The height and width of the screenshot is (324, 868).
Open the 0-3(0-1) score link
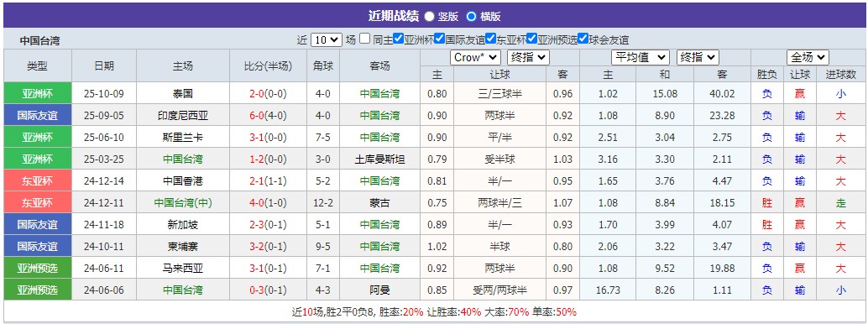(x=269, y=290)
